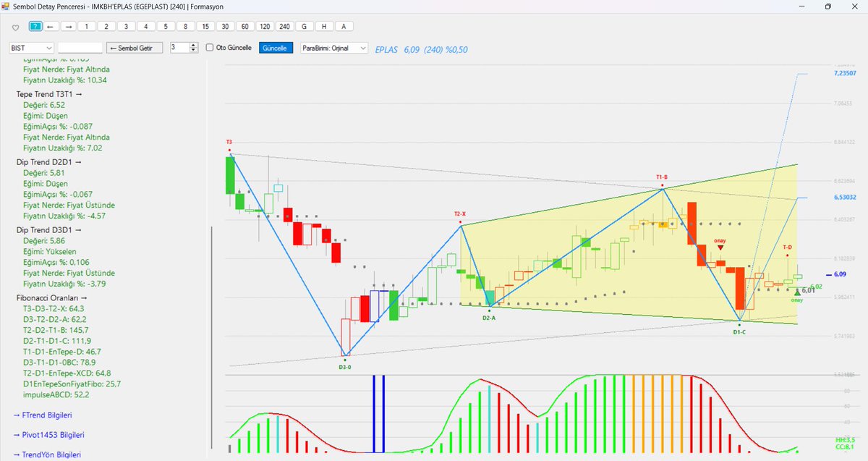Screen dimensions: 868x461
Task: Select the 4 minute timeframe button
Action: coord(146,26)
